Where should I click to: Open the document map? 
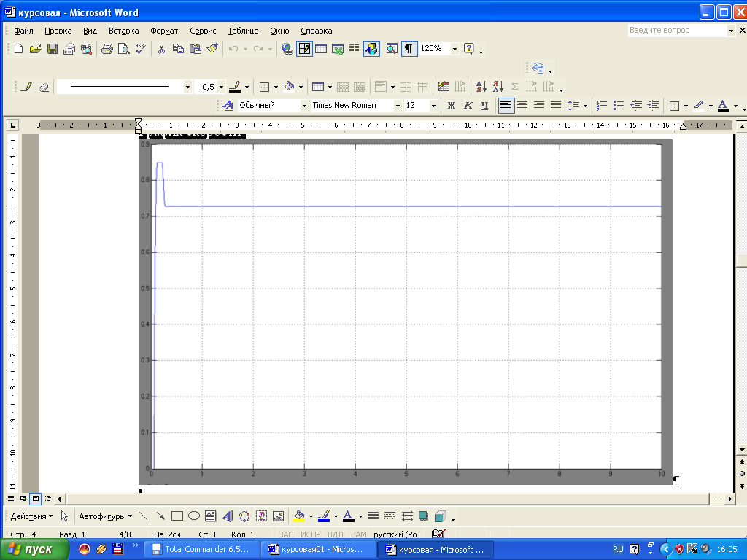tap(392, 49)
